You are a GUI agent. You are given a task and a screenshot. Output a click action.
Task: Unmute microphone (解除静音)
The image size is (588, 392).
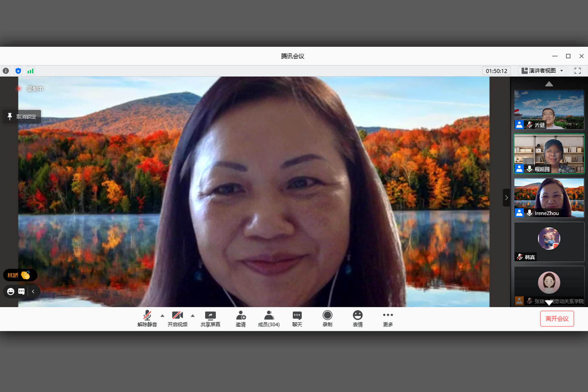coord(147,319)
